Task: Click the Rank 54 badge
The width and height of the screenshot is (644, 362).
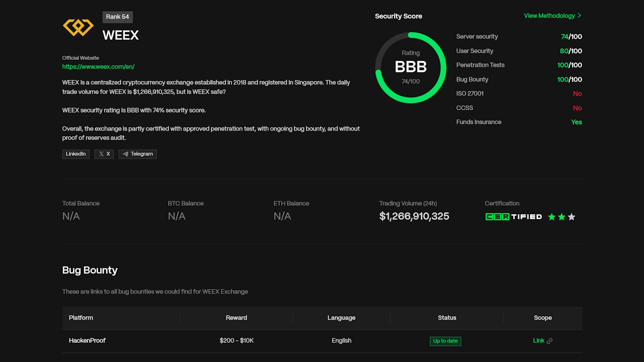Action: (x=117, y=17)
